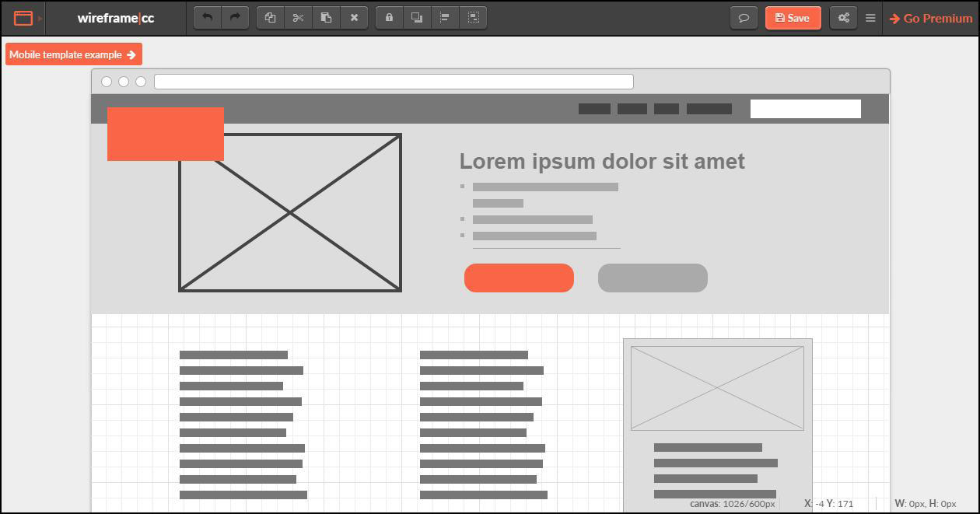The image size is (980, 514).
Task: Lock the selected element
Action: [x=389, y=18]
